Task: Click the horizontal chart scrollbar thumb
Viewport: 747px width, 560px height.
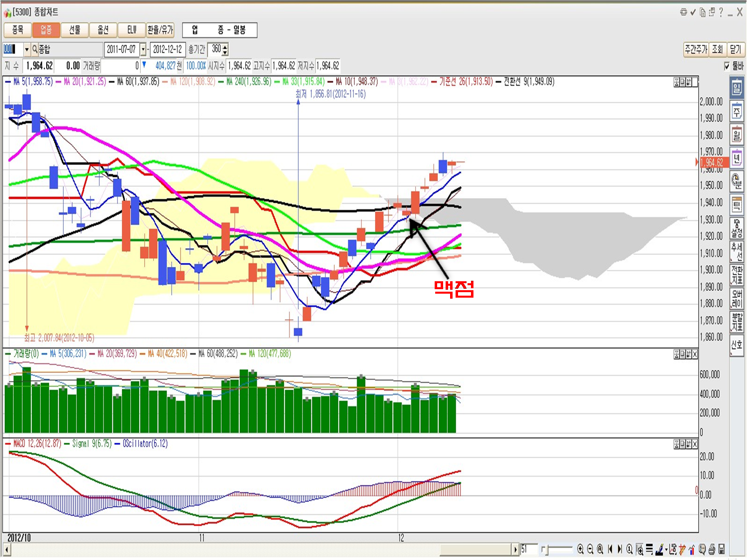Action: coord(476,550)
